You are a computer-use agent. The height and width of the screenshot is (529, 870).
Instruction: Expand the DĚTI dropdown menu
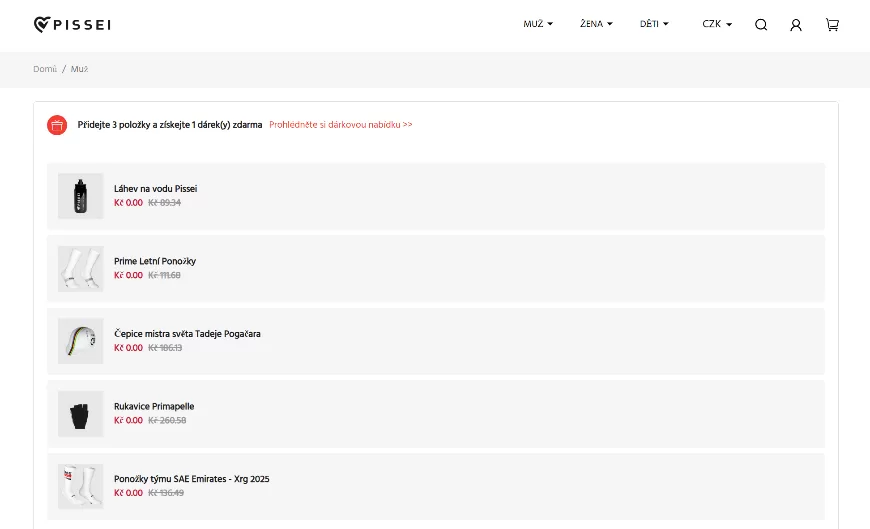654,24
